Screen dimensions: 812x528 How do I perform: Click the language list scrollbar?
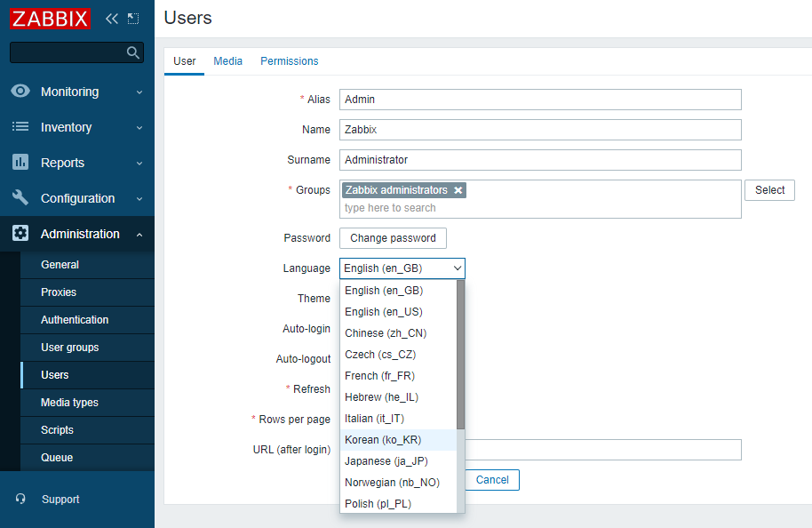point(460,355)
